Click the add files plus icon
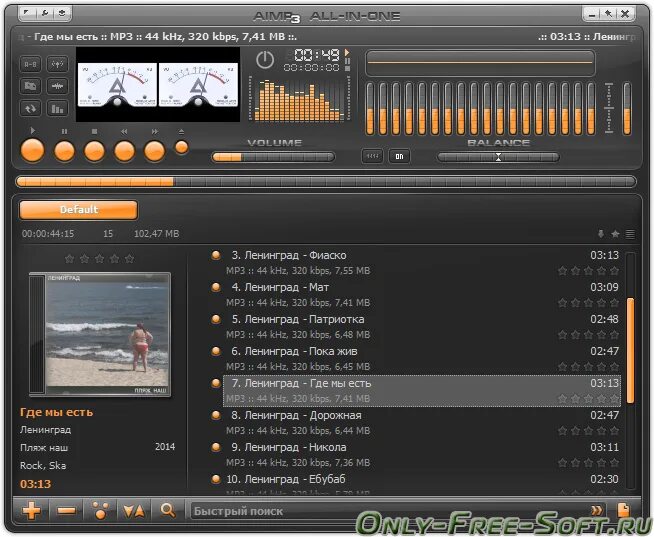 click(x=31, y=510)
